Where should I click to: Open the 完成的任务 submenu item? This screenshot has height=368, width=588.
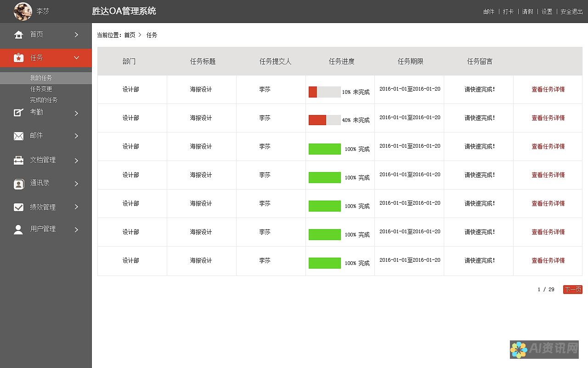pyautogui.click(x=44, y=100)
